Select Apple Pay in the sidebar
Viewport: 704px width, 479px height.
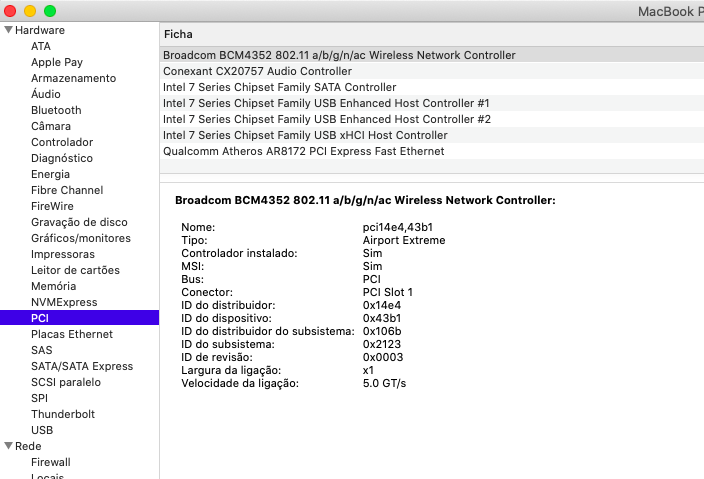(57, 62)
